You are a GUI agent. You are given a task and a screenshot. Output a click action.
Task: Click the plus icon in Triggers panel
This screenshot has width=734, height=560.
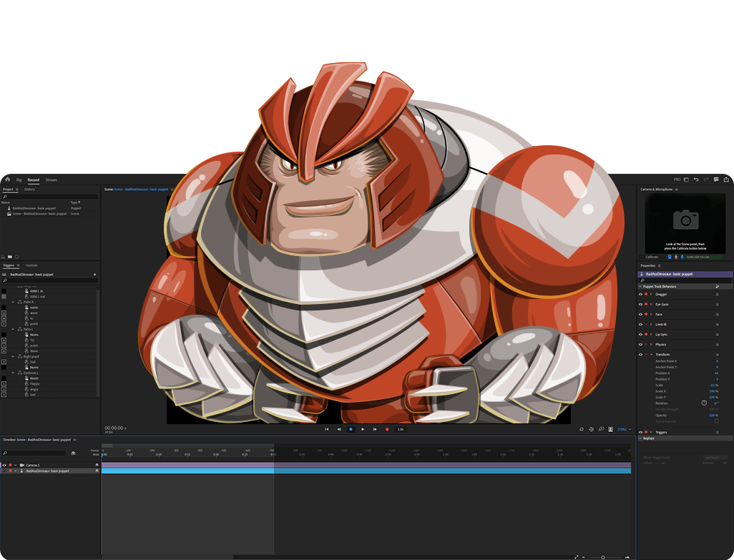pos(94,274)
